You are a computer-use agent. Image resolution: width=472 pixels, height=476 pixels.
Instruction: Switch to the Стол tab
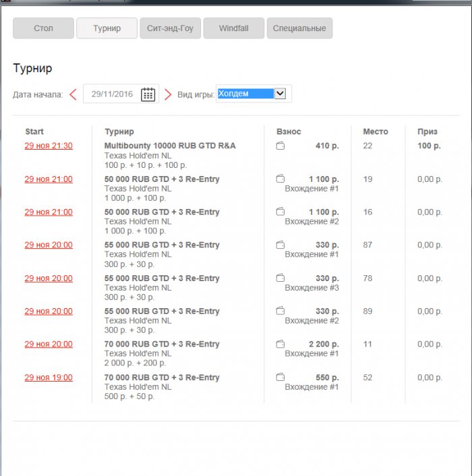[x=43, y=28]
